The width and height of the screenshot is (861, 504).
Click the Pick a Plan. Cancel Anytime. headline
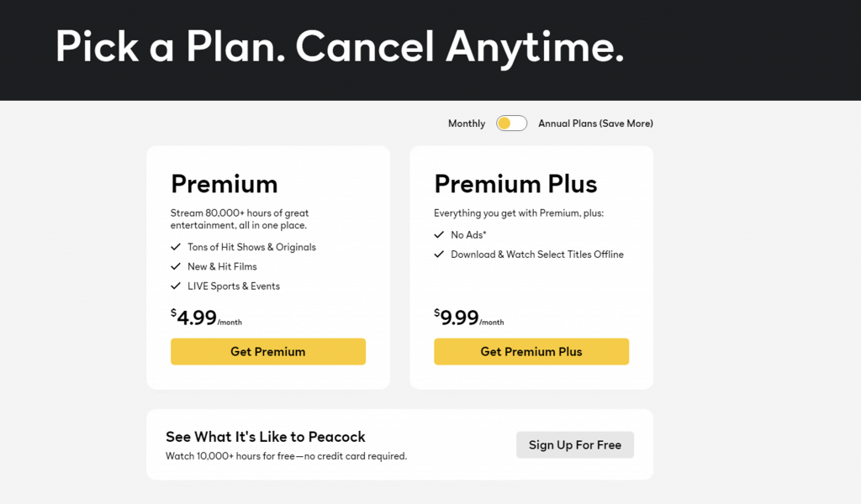(340, 48)
